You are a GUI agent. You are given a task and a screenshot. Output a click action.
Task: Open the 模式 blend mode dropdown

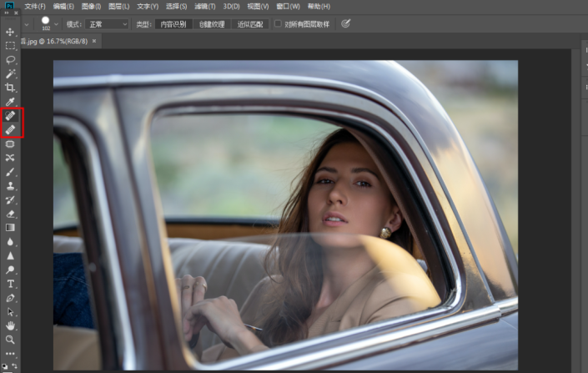tap(108, 24)
